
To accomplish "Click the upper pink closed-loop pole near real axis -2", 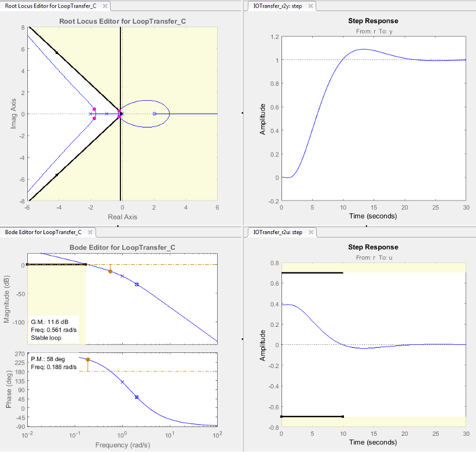I will click(94, 110).
